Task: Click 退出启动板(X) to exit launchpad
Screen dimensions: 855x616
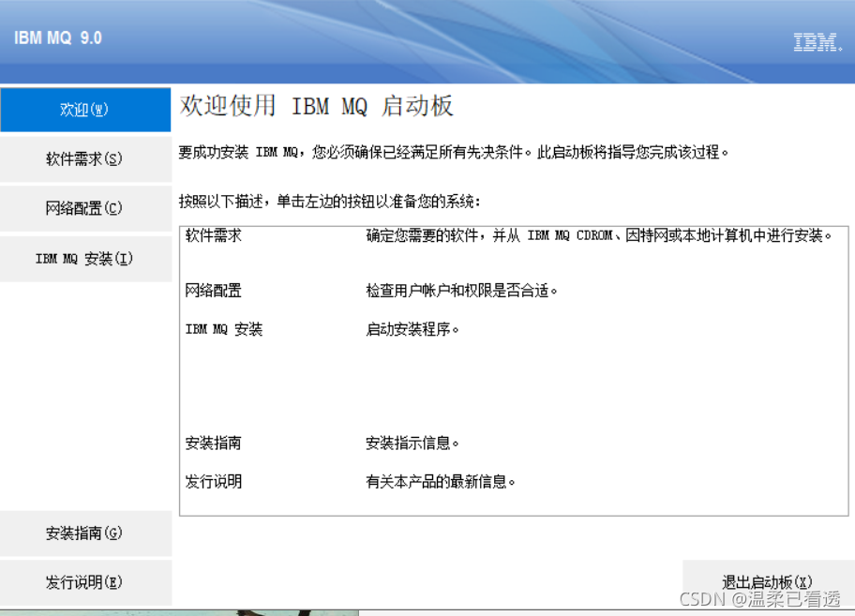Action: click(x=768, y=582)
